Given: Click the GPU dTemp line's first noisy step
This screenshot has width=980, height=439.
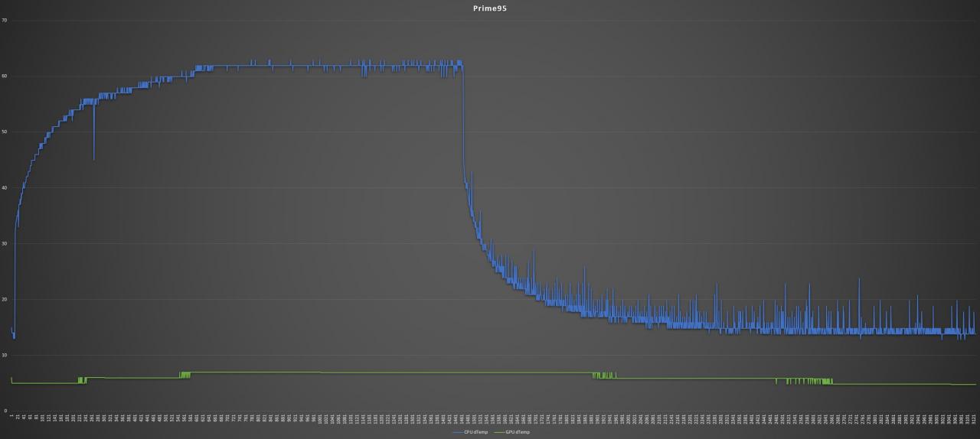Looking at the screenshot, I should point(82,380).
